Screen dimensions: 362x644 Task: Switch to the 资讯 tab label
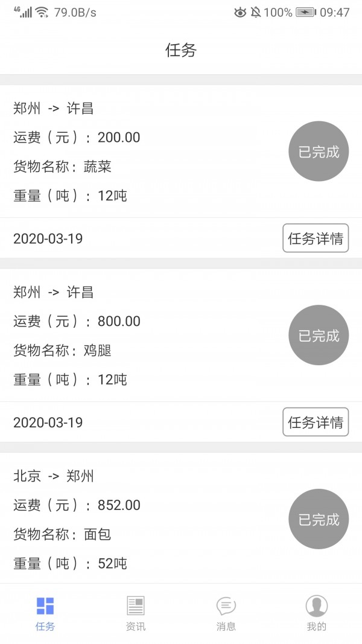[136, 626]
